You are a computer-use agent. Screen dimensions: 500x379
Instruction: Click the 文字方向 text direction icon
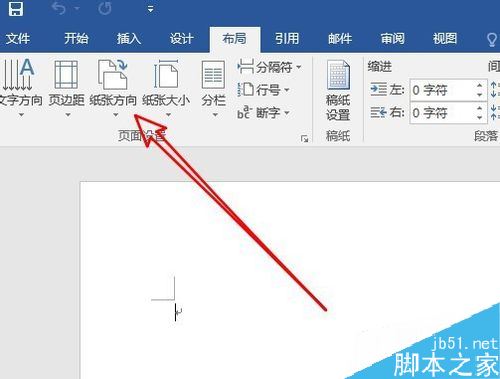click(x=18, y=74)
